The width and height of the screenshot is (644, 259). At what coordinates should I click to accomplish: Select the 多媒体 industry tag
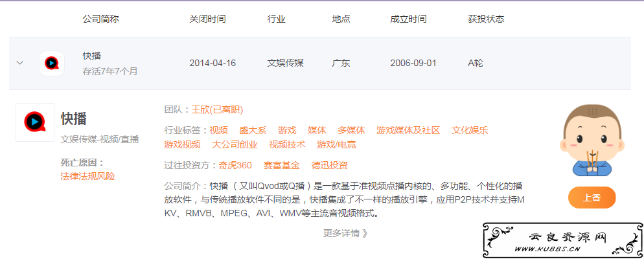coord(352,131)
